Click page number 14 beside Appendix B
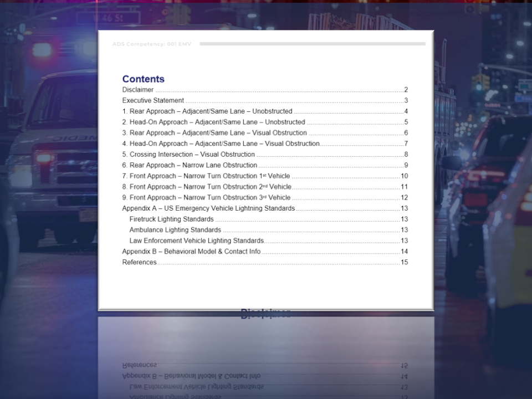The height and width of the screenshot is (399, 532). pos(404,252)
